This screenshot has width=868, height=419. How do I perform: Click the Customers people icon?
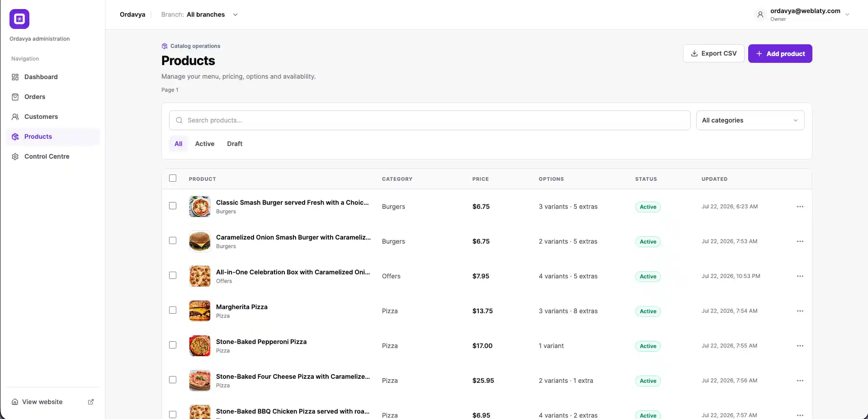tap(15, 117)
